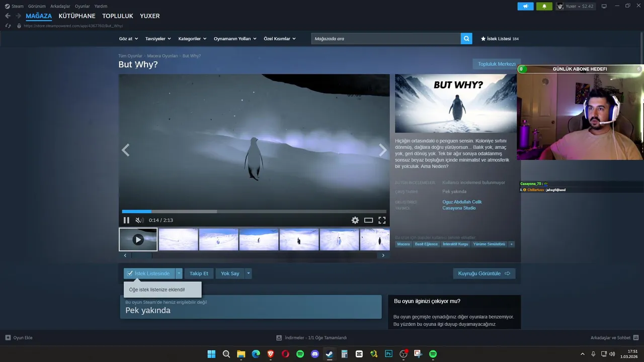Open Photoshop from taskbar
Viewport: 644px width, 362px height.
click(x=388, y=354)
